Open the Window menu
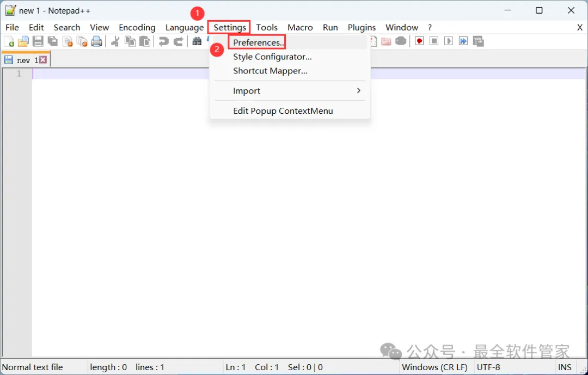Screen dimensions: 588x375 402,27
